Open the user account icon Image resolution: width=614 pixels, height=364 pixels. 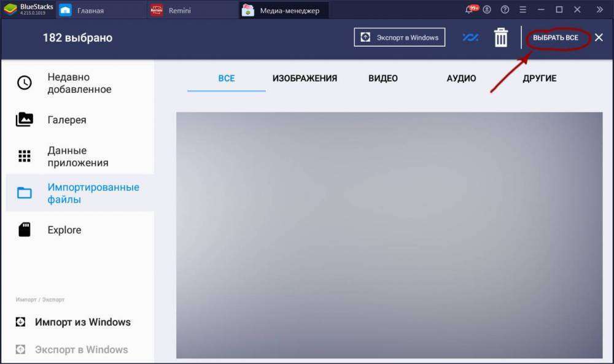coord(487,10)
